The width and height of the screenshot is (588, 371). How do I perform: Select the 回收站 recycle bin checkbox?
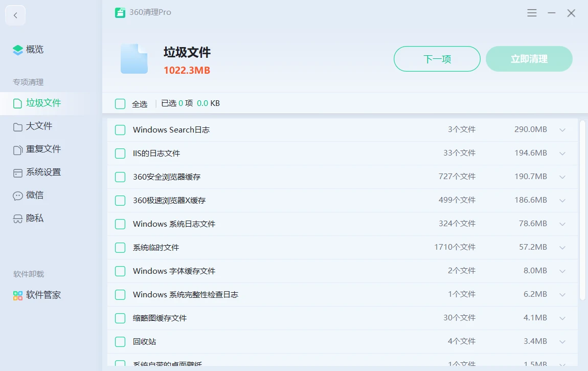click(x=120, y=341)
